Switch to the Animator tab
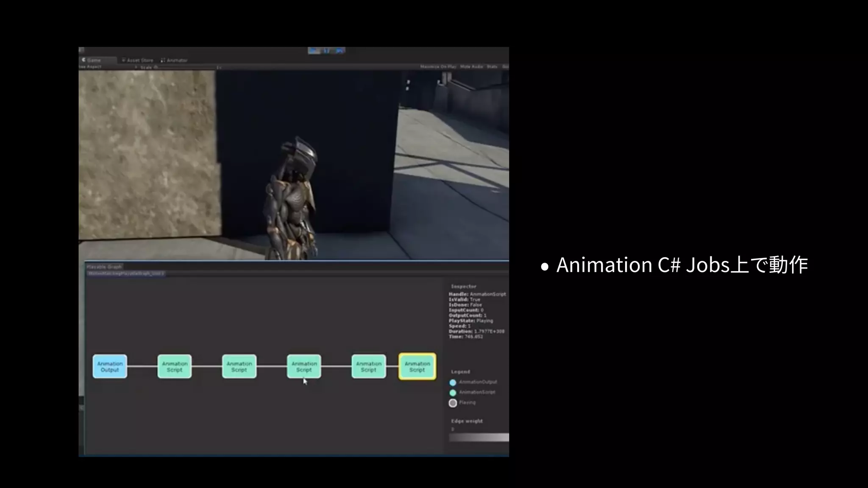868x488 pixels. pos(174,60)
